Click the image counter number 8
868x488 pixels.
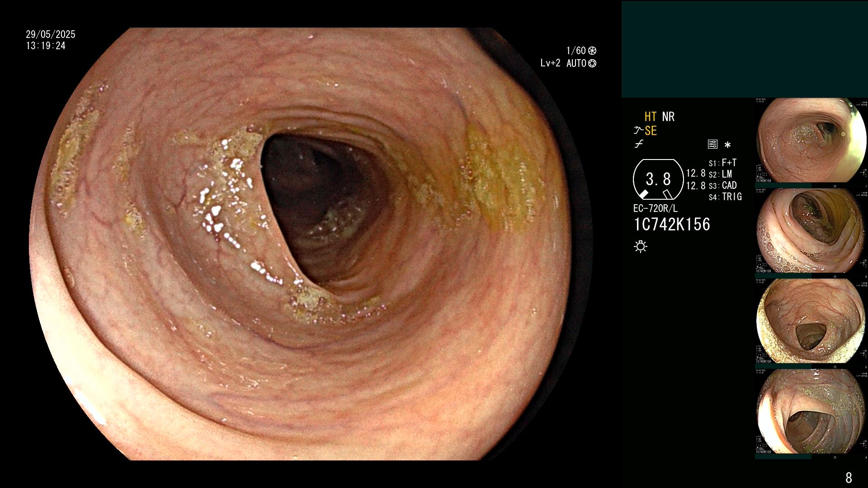[x=849, y=478]
